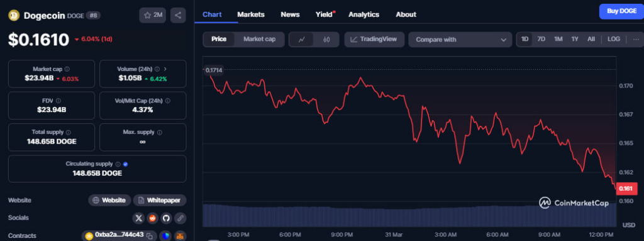The width and height of the screenshot is (644, 241).
Task: Expand the Volume (24h) chevron
Action: coord(165,69)
